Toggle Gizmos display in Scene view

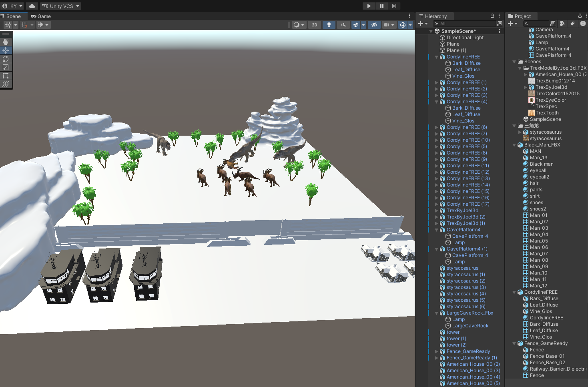(x=403, y=25)
